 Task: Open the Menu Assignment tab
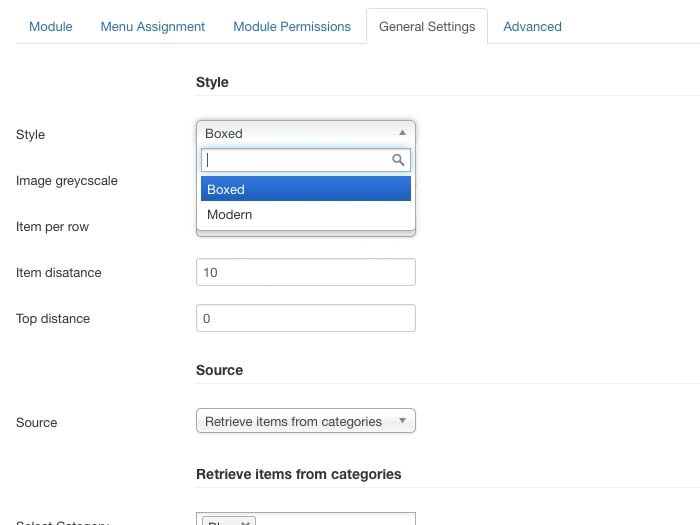[x=152, y=26]
